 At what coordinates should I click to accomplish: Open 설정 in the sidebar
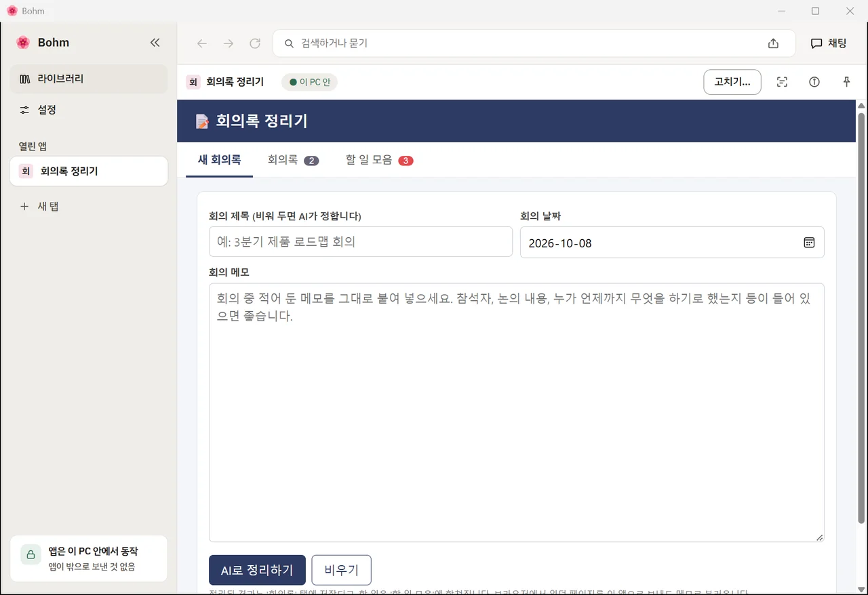click(89, 110)
